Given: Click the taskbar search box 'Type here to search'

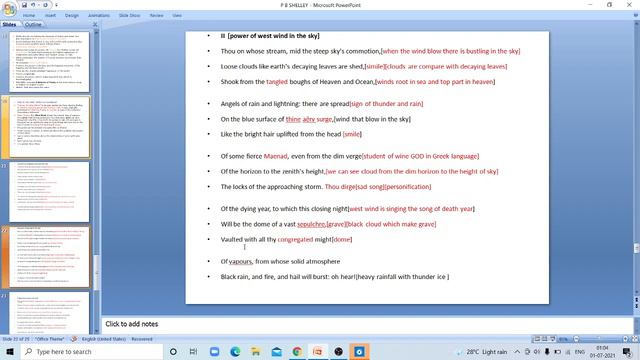Looking at the screenshot, I should 91,351.
